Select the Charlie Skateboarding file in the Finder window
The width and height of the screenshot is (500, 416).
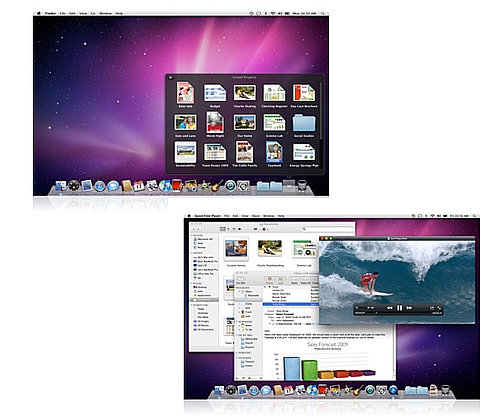tap(270, 253)
